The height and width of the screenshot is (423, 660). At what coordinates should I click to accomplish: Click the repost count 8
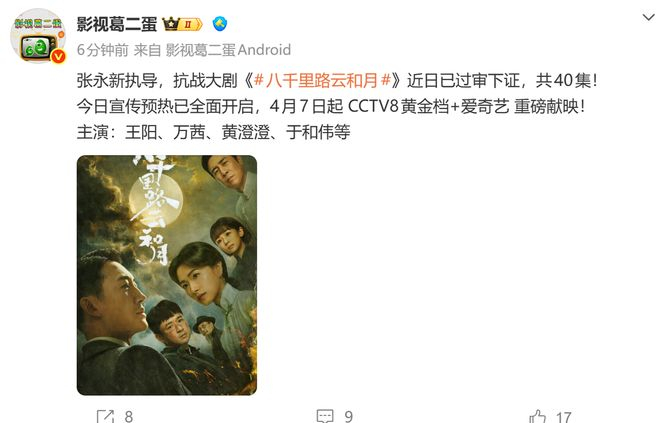point(129,417)
